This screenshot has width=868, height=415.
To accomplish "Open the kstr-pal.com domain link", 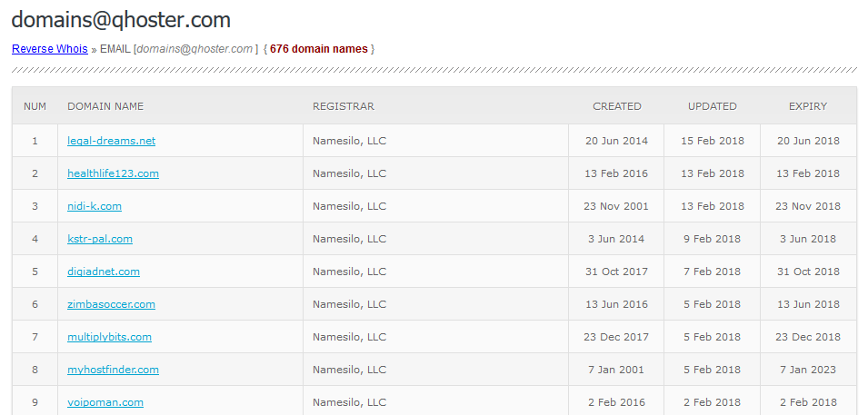I will [x=100, y=239].
